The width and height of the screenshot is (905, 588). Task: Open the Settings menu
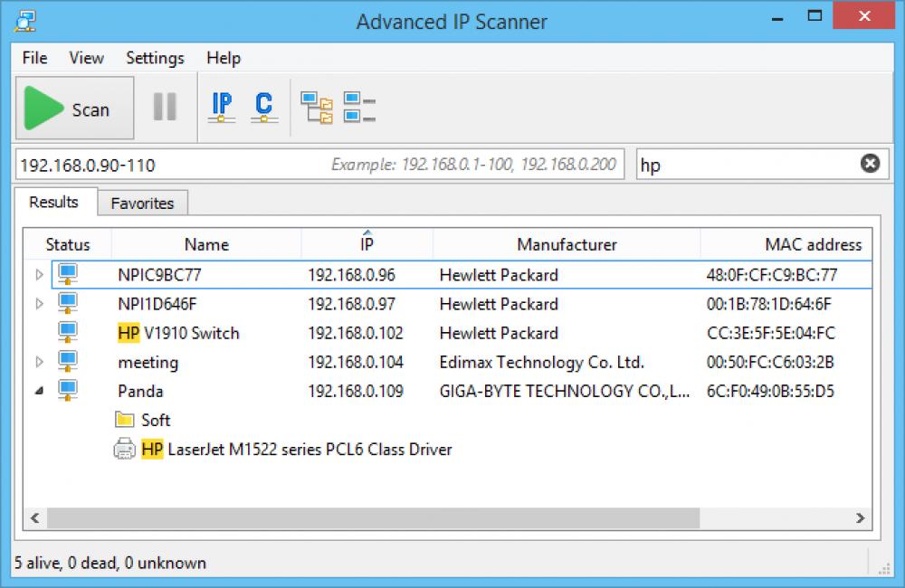coord(154,58)
